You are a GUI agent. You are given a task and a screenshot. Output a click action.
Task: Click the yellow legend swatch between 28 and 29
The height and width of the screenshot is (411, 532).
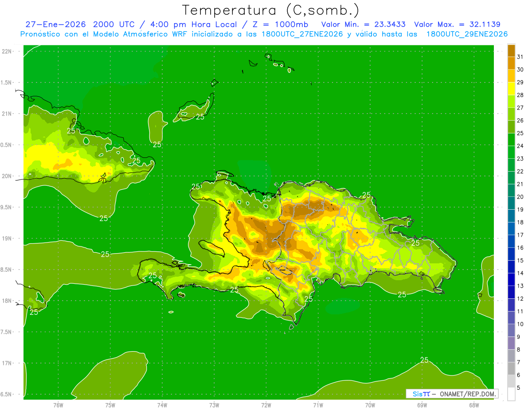(511, 89)
